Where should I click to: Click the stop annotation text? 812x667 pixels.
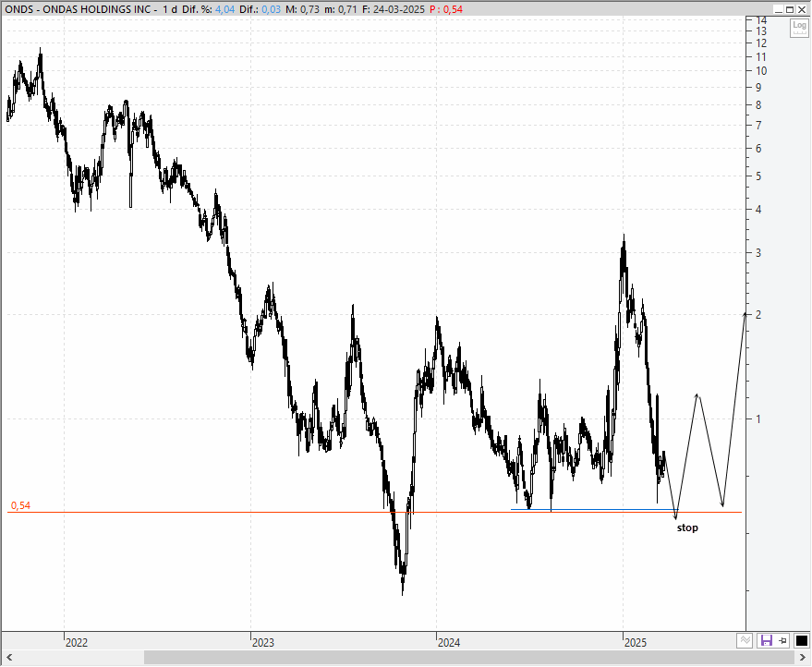(687, 528)
